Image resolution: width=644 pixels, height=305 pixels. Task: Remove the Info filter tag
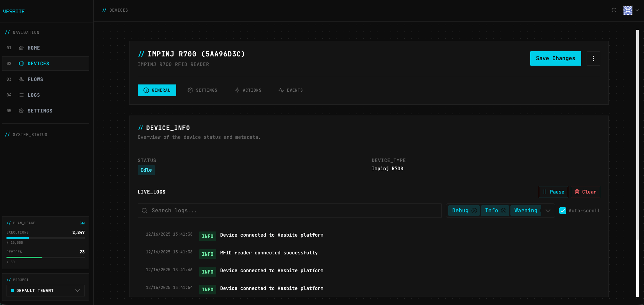pos(504,211)
